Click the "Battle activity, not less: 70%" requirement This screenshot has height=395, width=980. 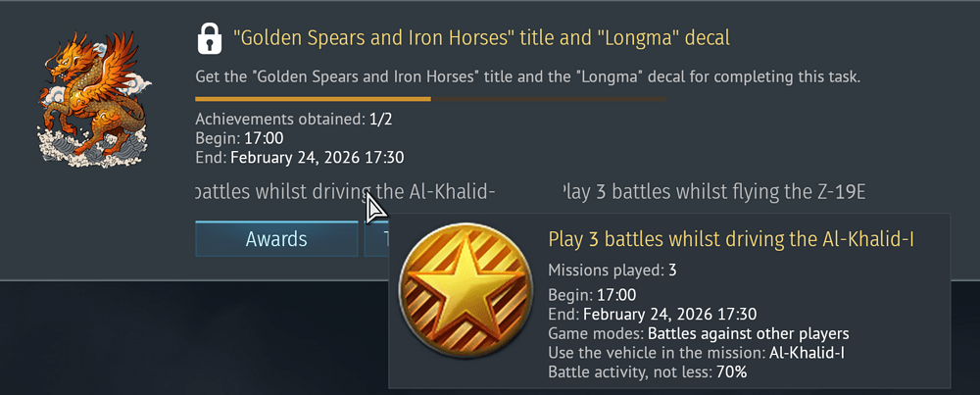click(647, 372)
